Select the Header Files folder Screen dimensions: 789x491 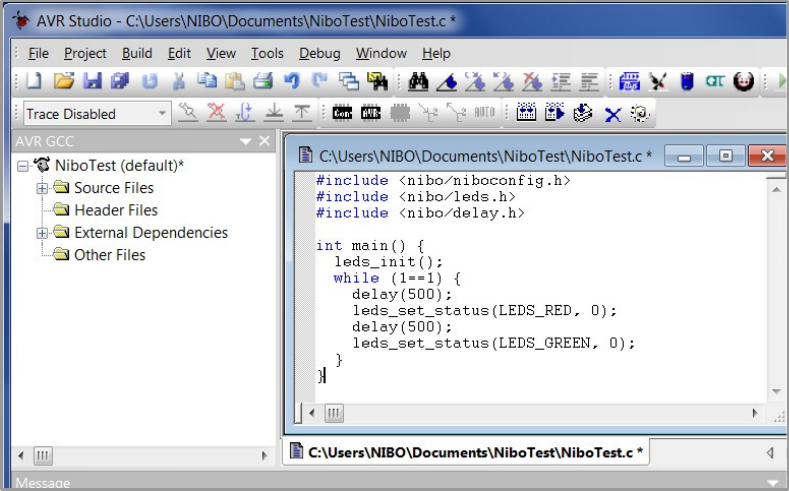point(115,210)
